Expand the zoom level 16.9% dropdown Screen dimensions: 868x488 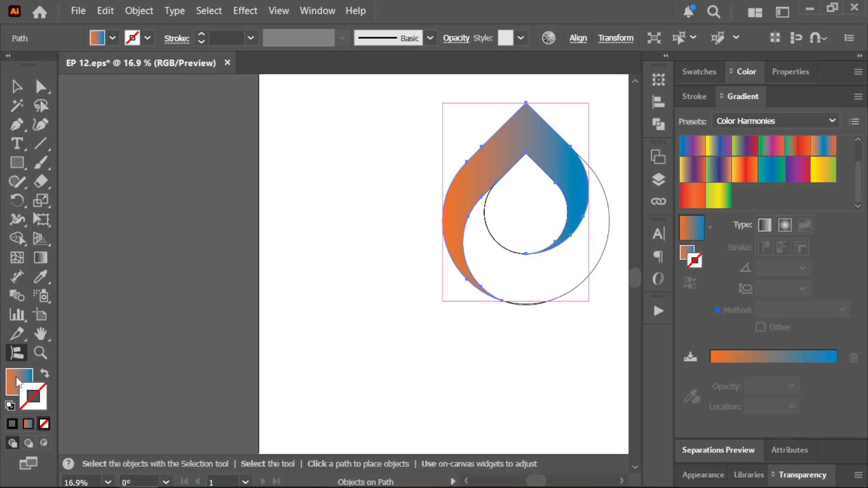pos(108,482)
